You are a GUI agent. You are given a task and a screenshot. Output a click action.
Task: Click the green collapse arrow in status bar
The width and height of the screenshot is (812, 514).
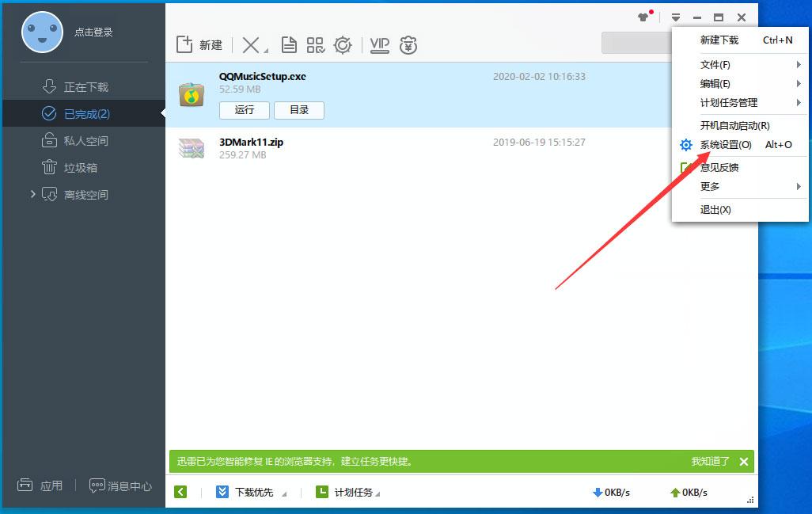[180, 492]
